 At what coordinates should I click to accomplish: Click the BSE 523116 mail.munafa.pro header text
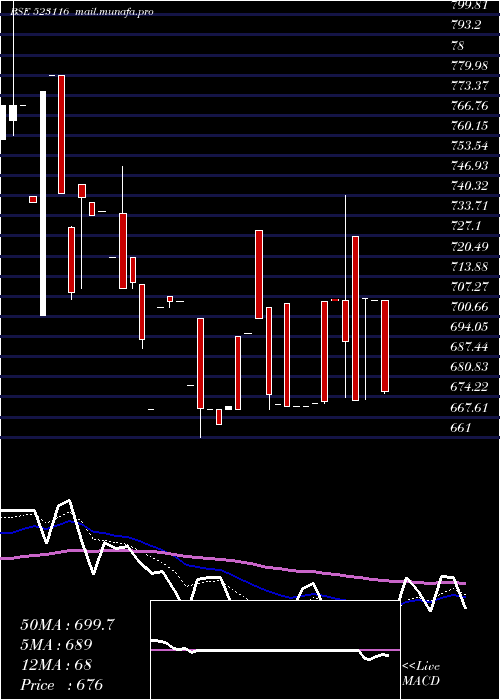click(x=82, y=12)
